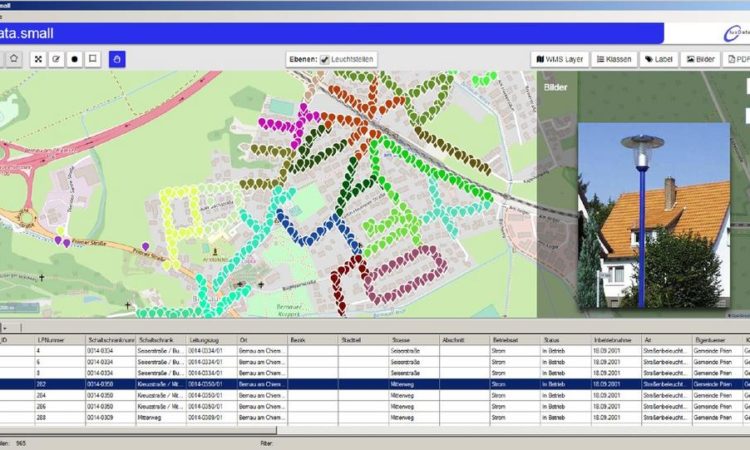The height and width of the screenshot is (450, 750).
Task: Click the Ort column header
Action: point(263,340)
